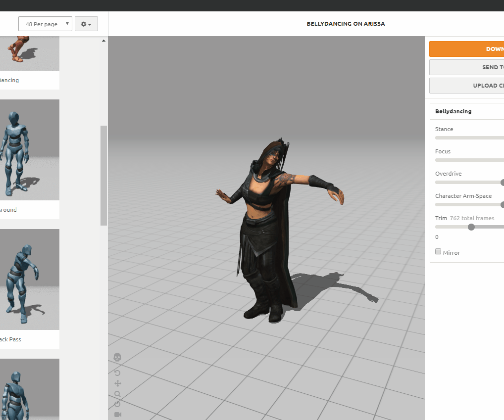Select the Around animation thumbnail
This screenshot has height=420, width=504.
tap(29, 150)
